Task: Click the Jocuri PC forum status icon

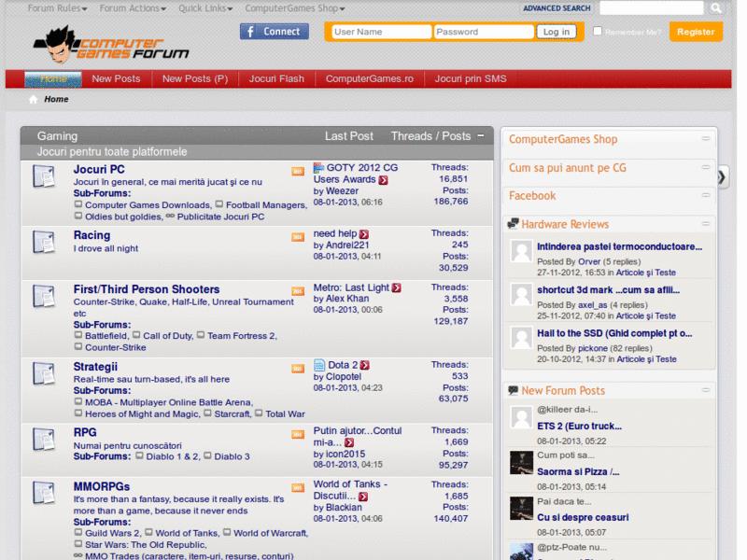Action: point(44,176)
